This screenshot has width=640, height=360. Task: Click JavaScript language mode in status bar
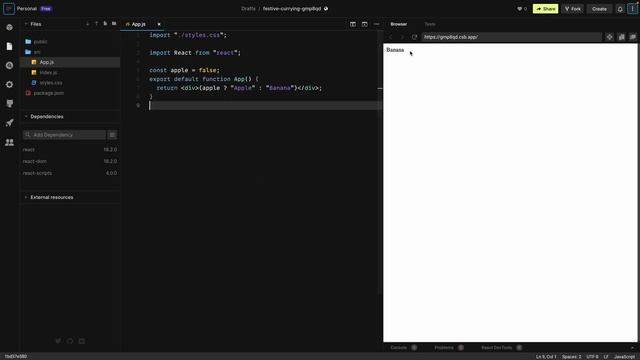coord(624,357)
